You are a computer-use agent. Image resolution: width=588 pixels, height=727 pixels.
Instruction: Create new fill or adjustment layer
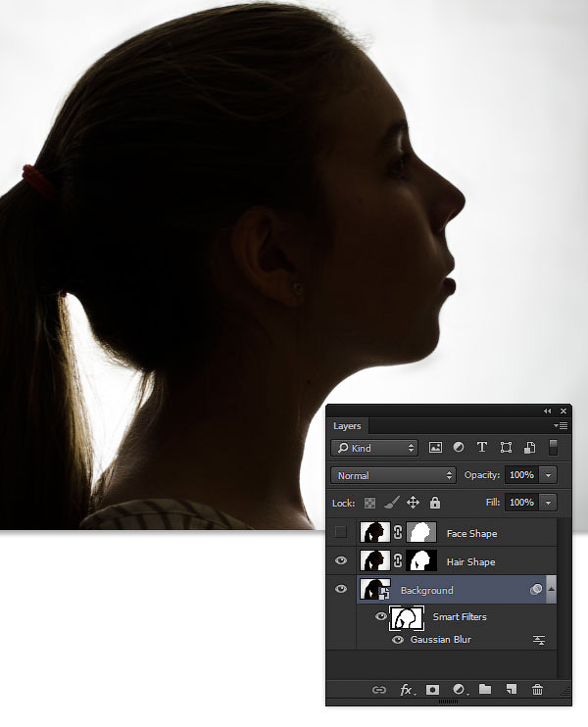pos(459,690)
